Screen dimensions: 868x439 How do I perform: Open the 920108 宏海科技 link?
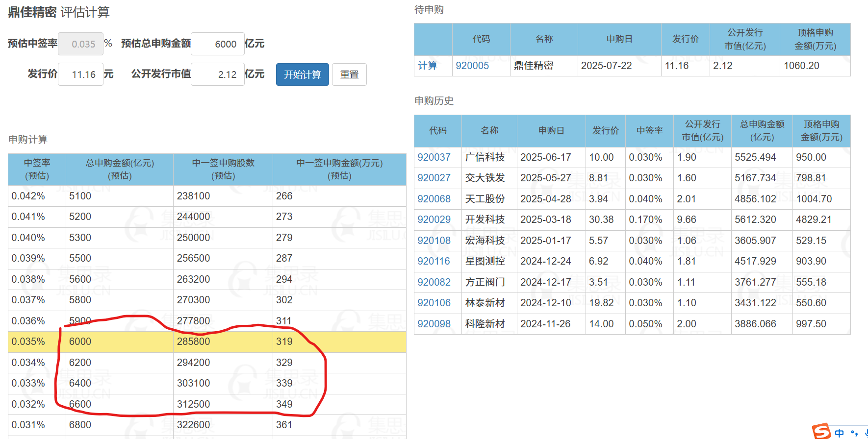434,241
